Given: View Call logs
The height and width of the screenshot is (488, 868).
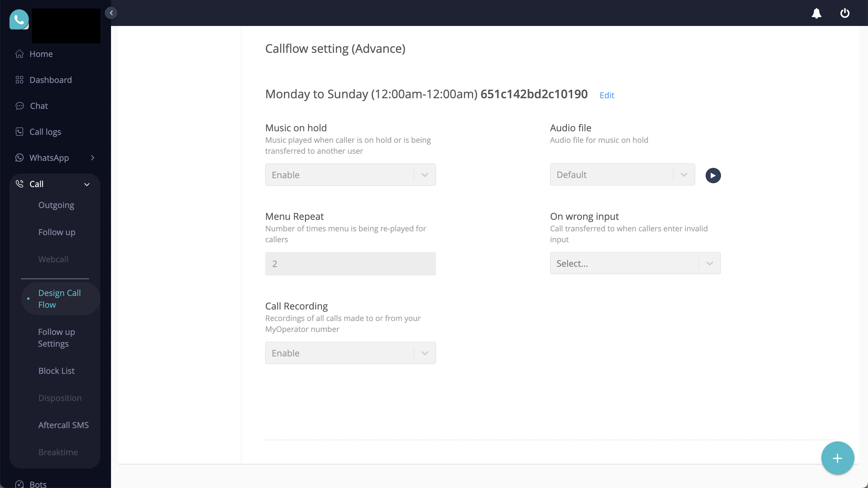Looking at the screenshot, I should [45, 132].
